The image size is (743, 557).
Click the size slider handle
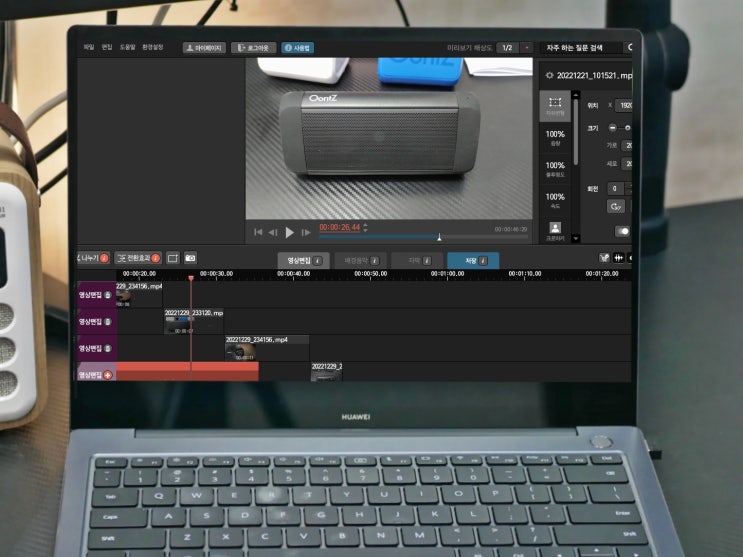[627, 128]
